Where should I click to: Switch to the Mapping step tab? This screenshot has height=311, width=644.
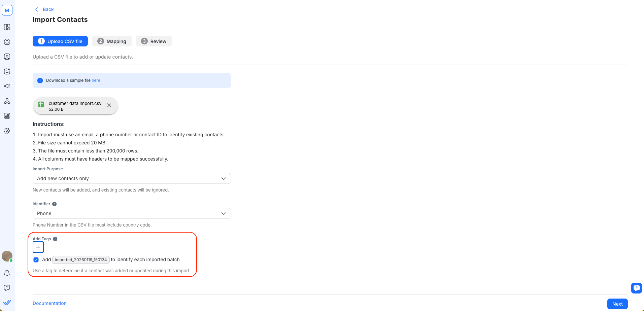coord(112,41)
